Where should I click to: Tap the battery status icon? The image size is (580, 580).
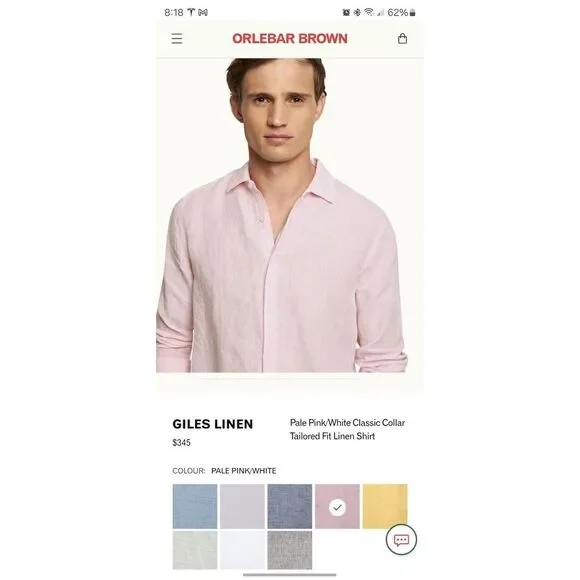point(412,13)
